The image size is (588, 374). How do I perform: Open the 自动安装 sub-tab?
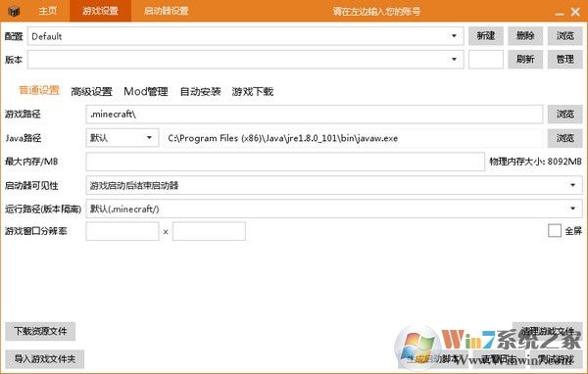pos(200,91)
